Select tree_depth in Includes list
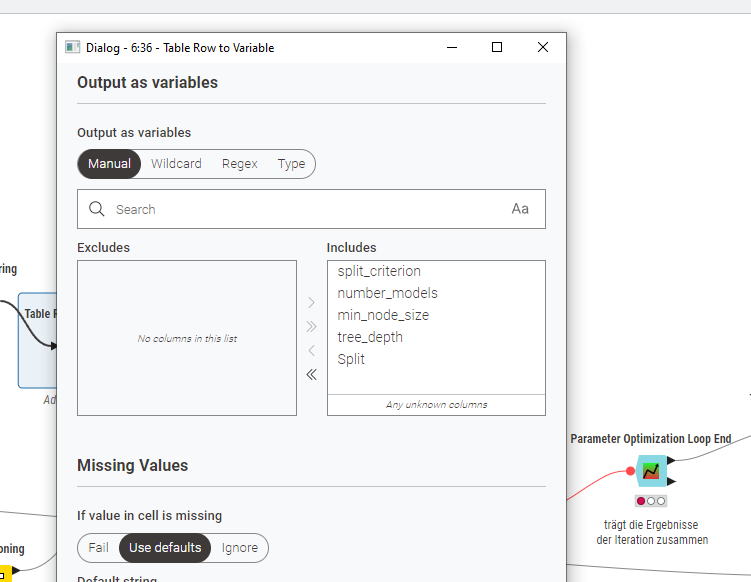The height and width of the screenshot is (582, 751). click(x=370, y=337)
